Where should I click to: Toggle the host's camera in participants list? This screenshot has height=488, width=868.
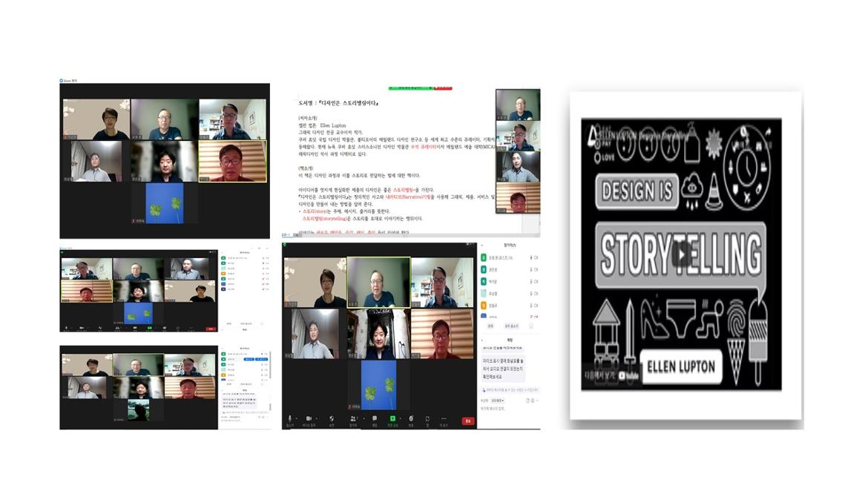(536, 258)
